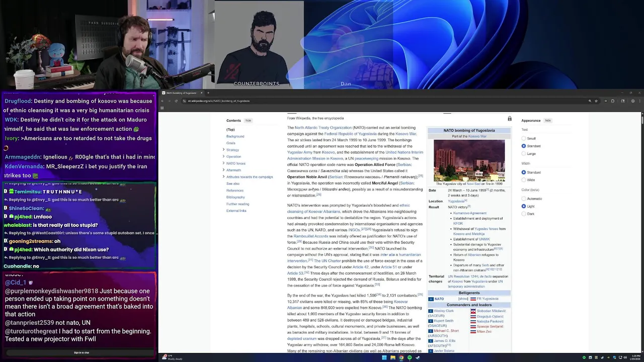Viewport: 644px width, 362px height.
Task: Jump to External links in Contents
Action: (236, 211)
